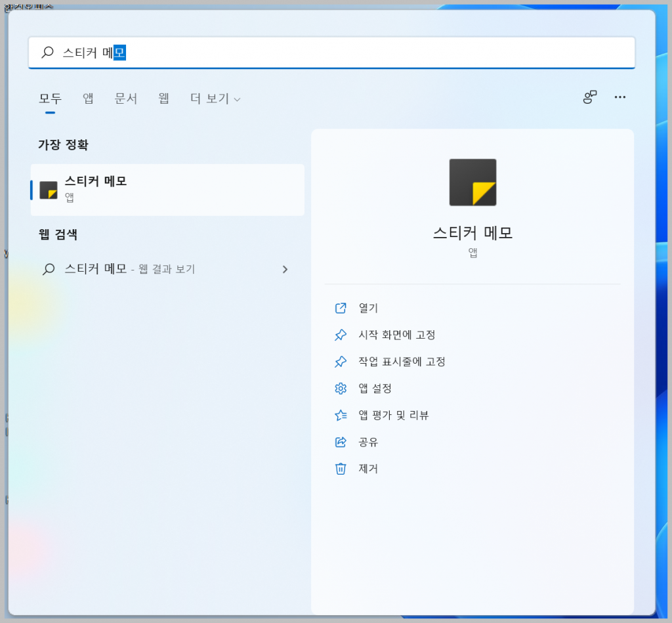This screenshot has height=623, width=672.
Task: Open 스티커 메모 web results entry
Action: 167,269
